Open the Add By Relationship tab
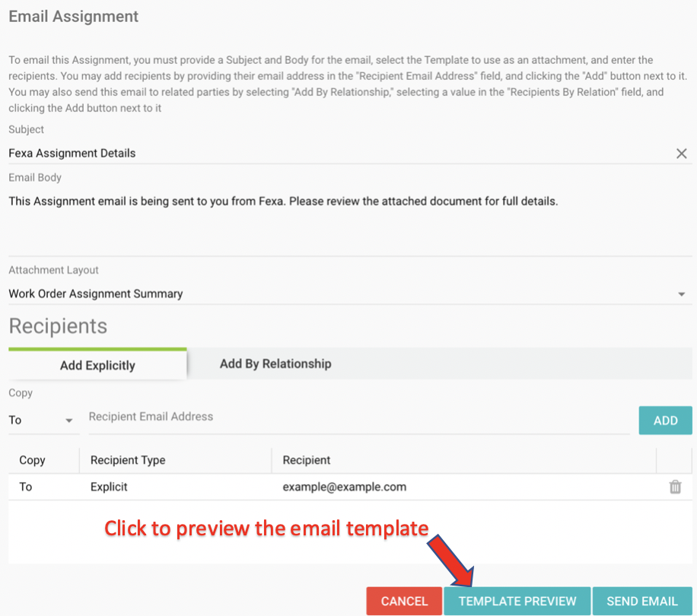 point(275,364)
